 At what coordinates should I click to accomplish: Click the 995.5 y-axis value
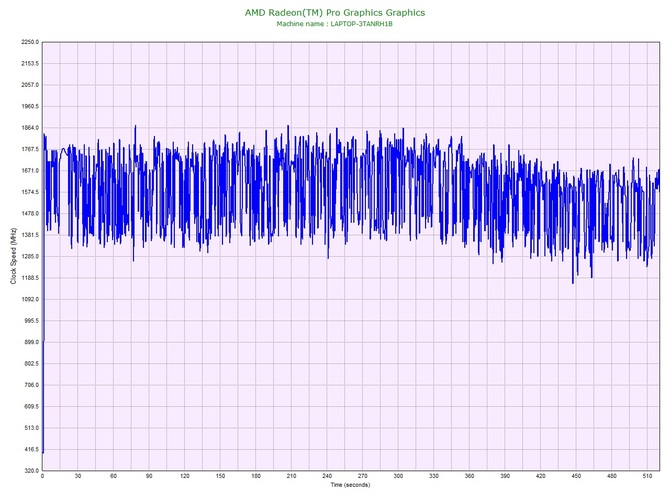tap(31, 321)
